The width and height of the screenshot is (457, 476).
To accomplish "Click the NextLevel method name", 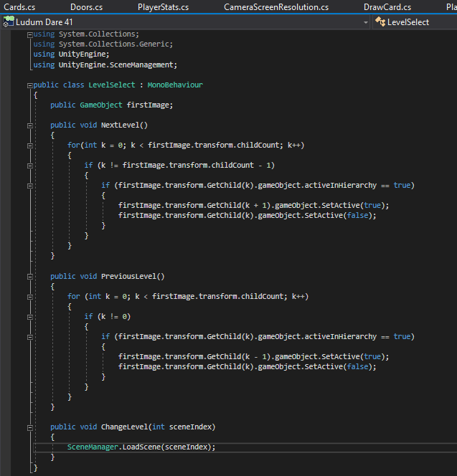I will point(120,125).
